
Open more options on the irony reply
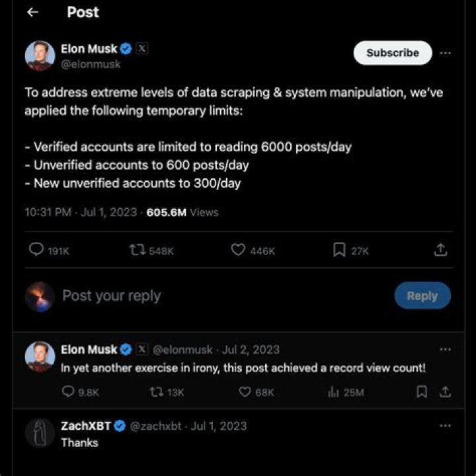point(446,349)
